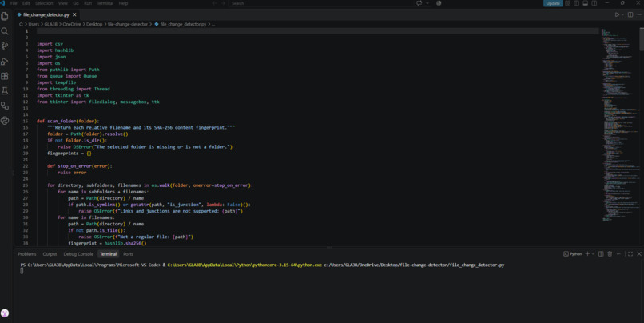The width and height of the screenshot is (644, 323).
Task: Click the 'def scan_folder(folder):' line
Action: [x=68, y=122]
